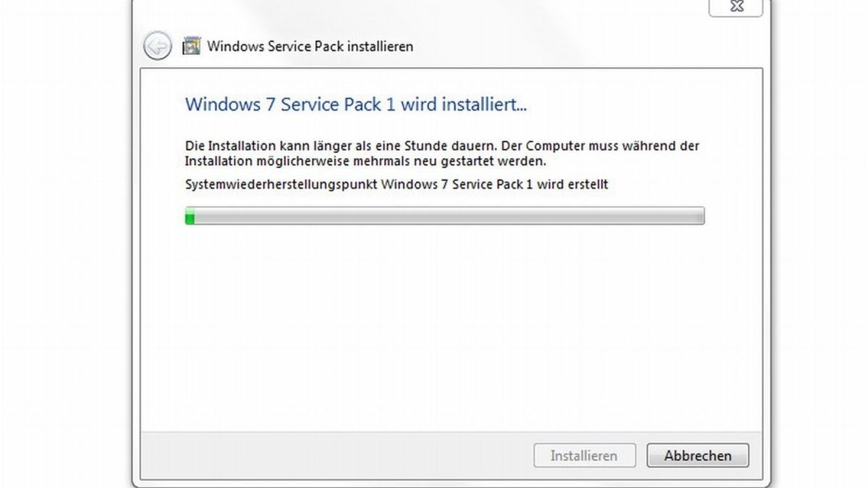Screen dimensions: 868x488
Task: Cancel the installation via Abbrechen
Action: [x=697, y=455]
